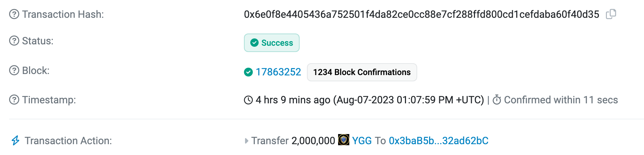644x155 pixels.
Task: Click the YGG token logo icon
Action: (x=343, y=140)
